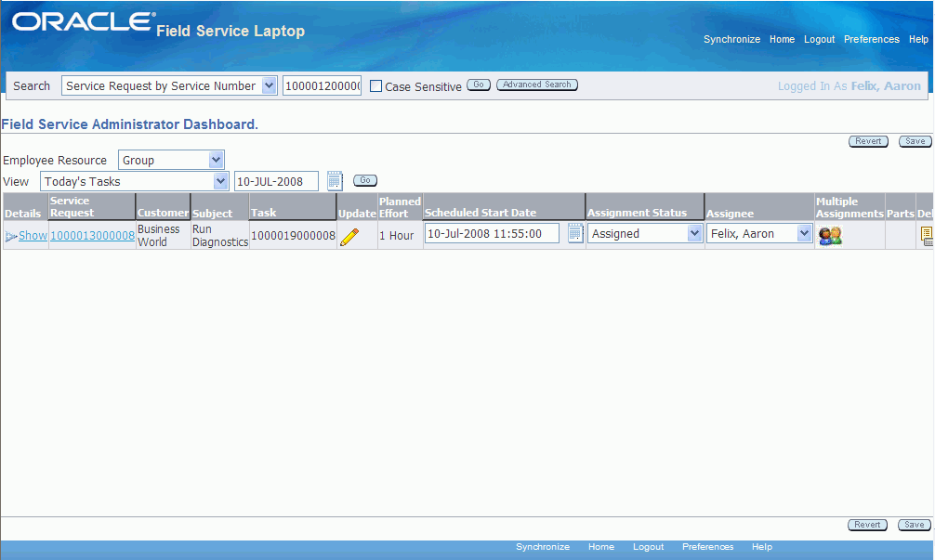Click the Debrief notepad icon in task row
935x560 pixels.
pos(927,236)
